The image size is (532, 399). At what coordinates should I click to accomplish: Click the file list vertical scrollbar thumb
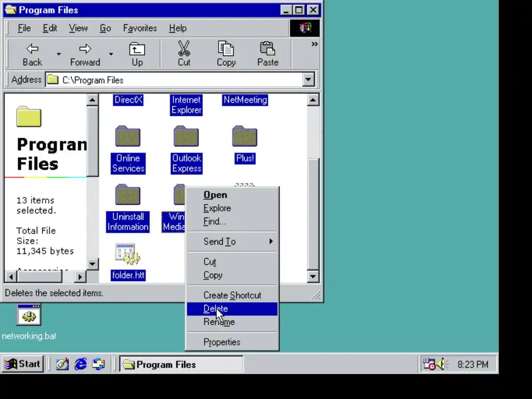[313, 214]
